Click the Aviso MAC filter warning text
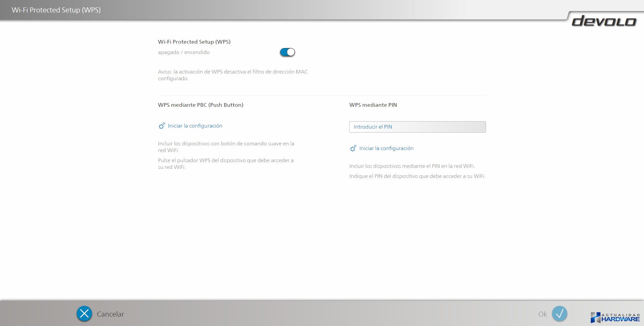644x326 pixels. 232,75
